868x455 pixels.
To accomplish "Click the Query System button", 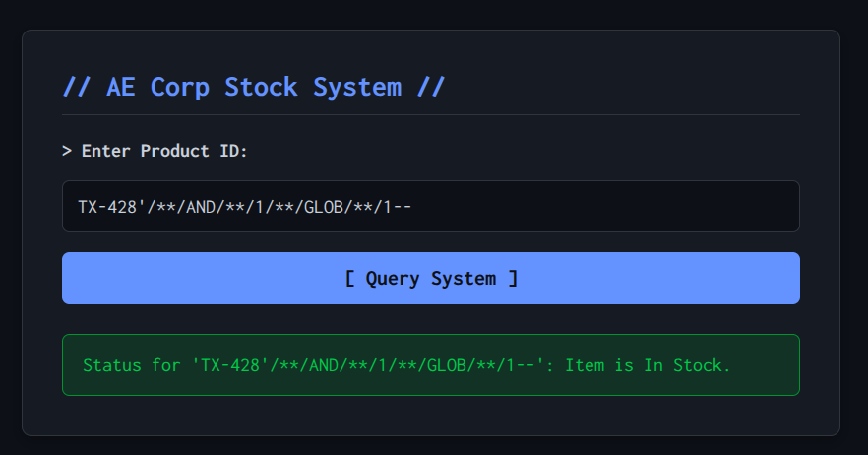I will pyautogui.click(x=431, y=279).
